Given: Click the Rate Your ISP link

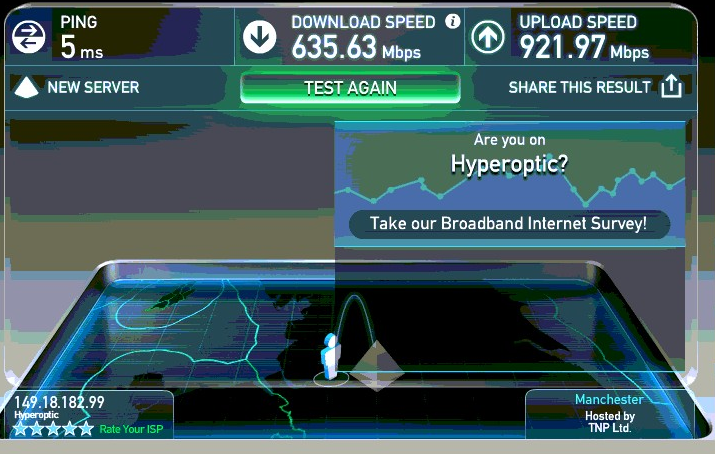Looking at the screenshot, I should point(131,429).
